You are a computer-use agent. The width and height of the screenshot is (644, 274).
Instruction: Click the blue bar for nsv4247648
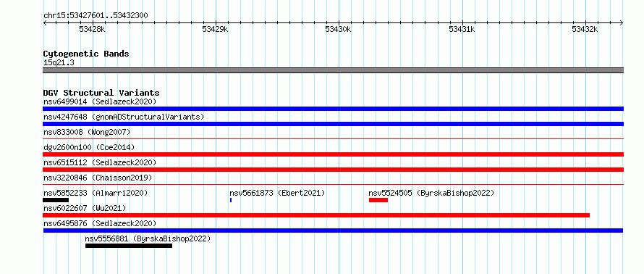tap(333, 124)
